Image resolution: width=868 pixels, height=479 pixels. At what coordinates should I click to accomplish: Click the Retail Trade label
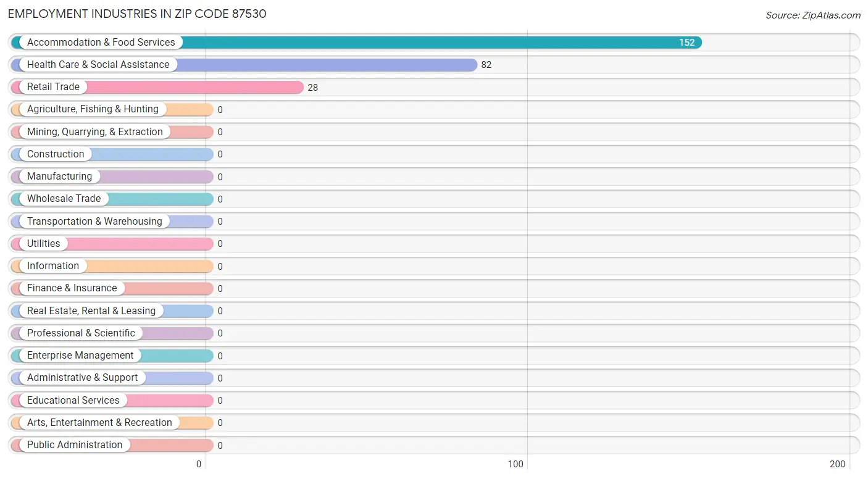click(53, 86)
